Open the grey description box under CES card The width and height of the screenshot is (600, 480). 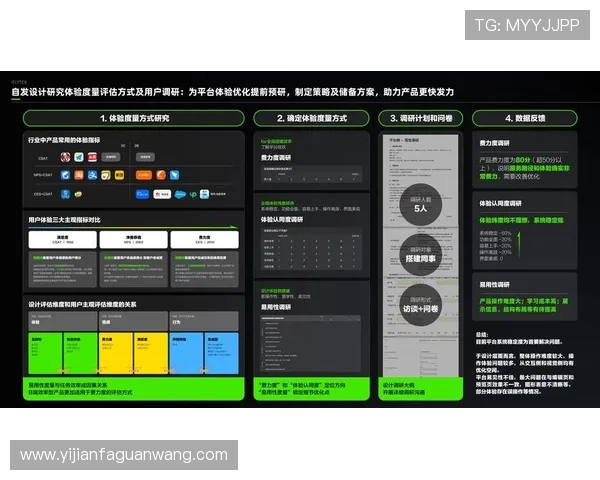pos(205,269)
